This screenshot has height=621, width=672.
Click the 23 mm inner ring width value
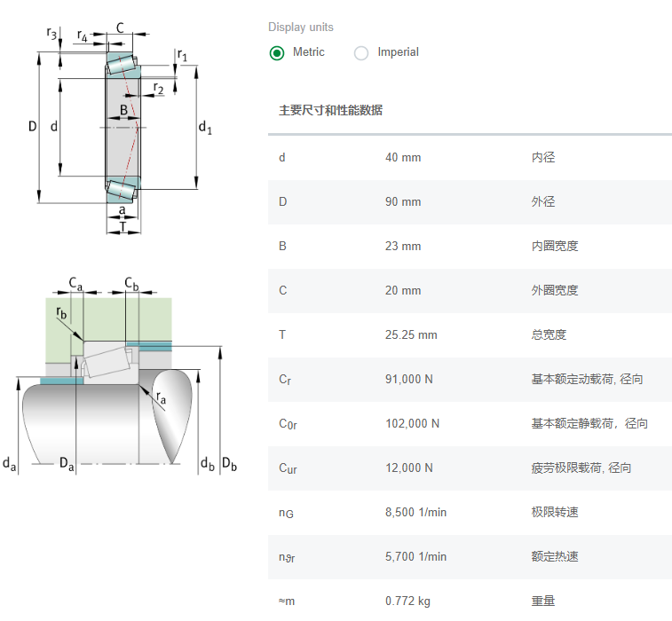pyautogui.click(x=403, y=247)
